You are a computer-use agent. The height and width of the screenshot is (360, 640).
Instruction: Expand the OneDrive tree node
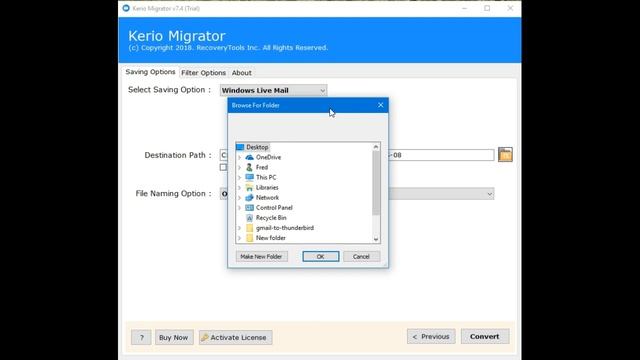[240, 157]
